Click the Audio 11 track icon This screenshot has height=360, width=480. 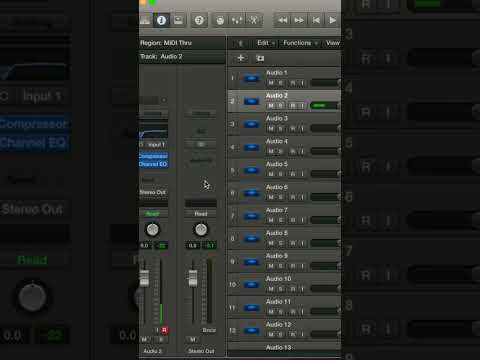(x=252, y=308)
